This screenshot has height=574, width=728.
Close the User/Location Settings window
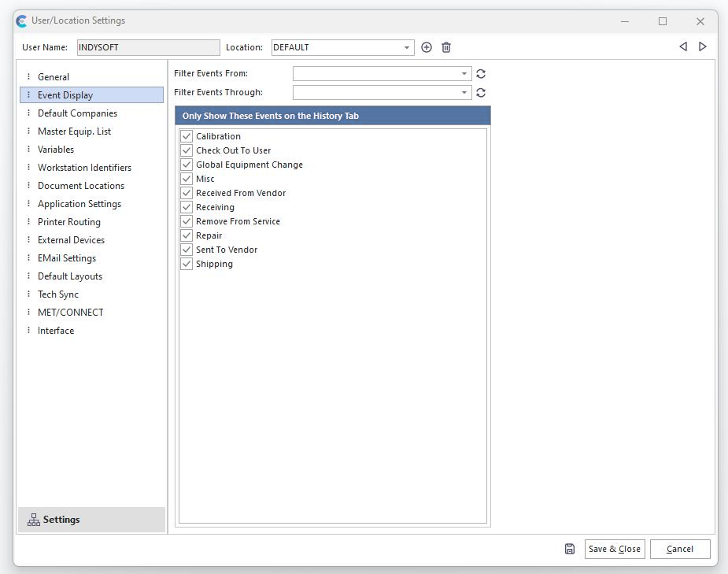(700, 21)
